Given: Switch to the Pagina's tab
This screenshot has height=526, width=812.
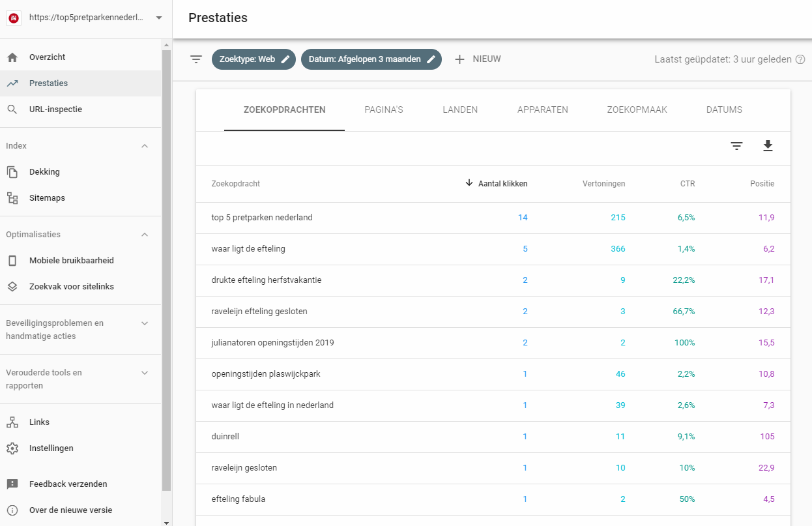Looking at the screenshot, I should [384, 110].
